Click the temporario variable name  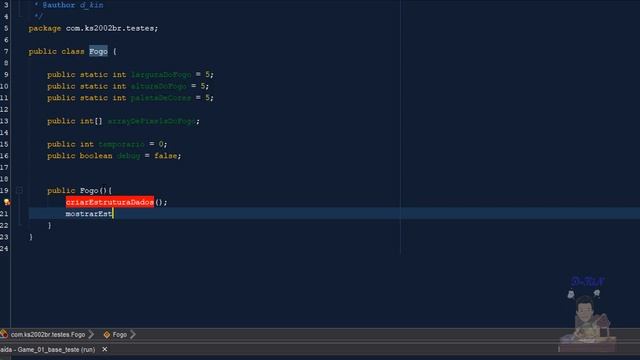121,144
